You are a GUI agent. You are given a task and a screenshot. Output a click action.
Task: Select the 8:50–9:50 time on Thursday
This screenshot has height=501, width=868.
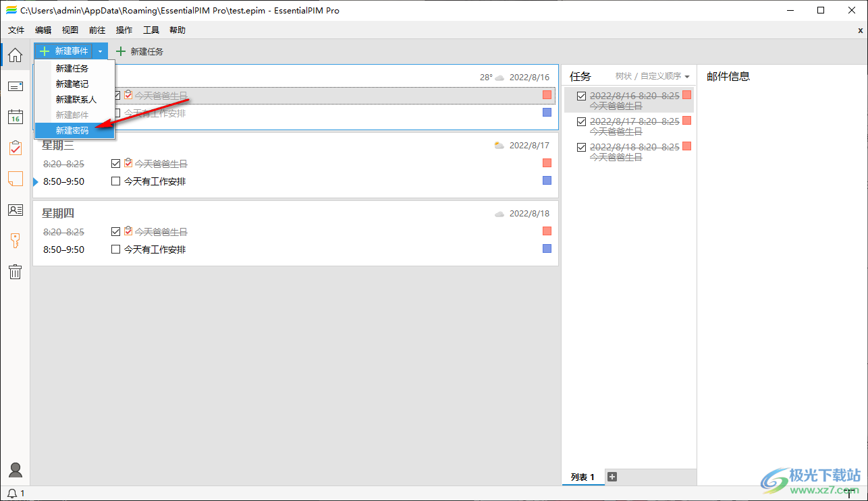tap(63, 249)
